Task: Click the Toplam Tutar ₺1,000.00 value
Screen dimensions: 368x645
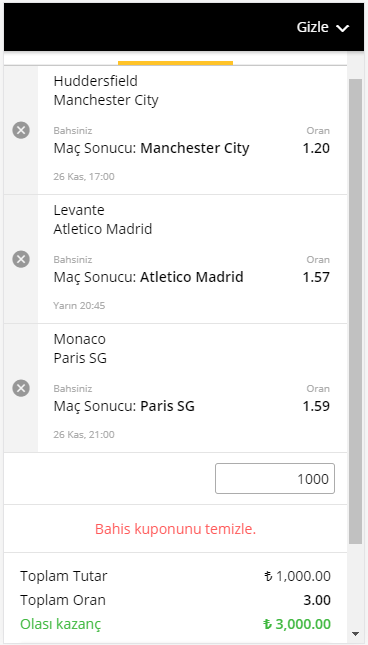Action: pos(297,576)
